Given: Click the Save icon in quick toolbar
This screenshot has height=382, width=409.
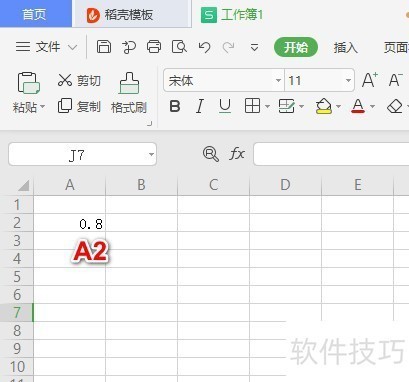Looking at the screenshot, I should coord(104,47).
